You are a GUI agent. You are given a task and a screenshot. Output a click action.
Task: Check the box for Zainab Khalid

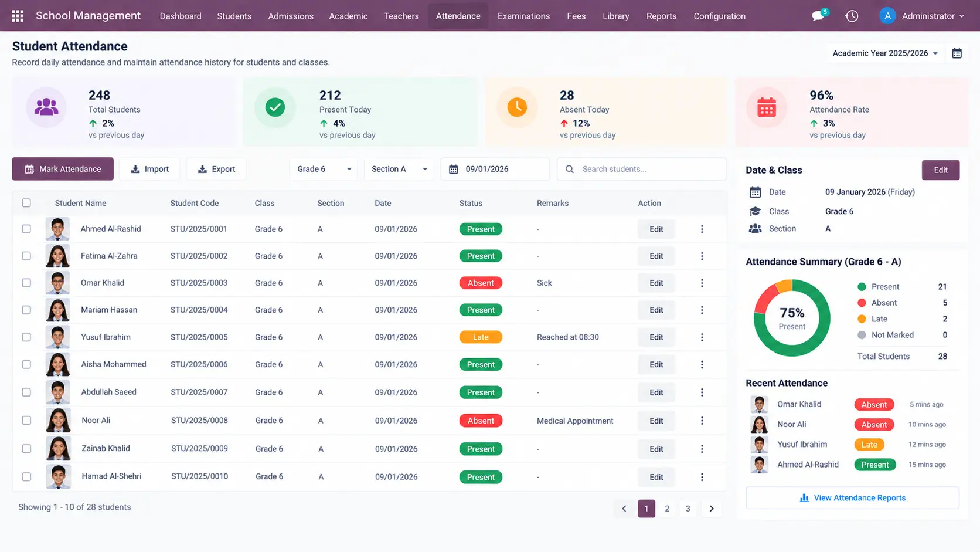pyautogui.click(x=26, y=449)
